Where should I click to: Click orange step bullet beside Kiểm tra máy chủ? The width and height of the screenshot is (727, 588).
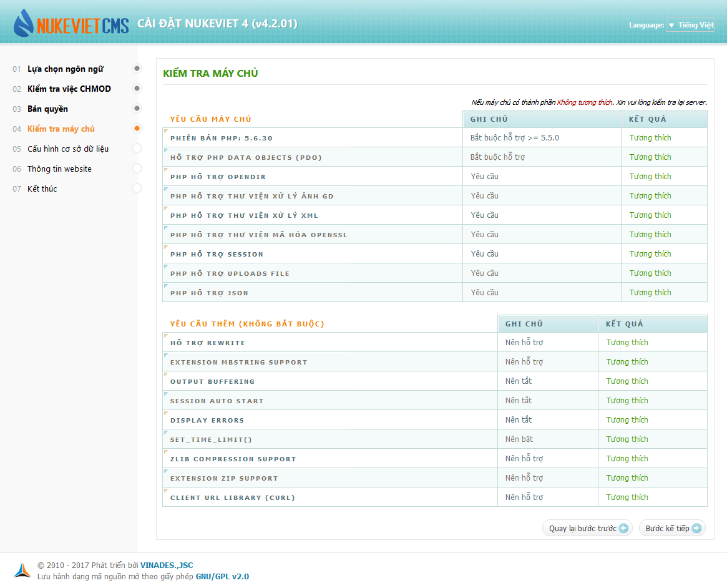[x=137, y=129]
